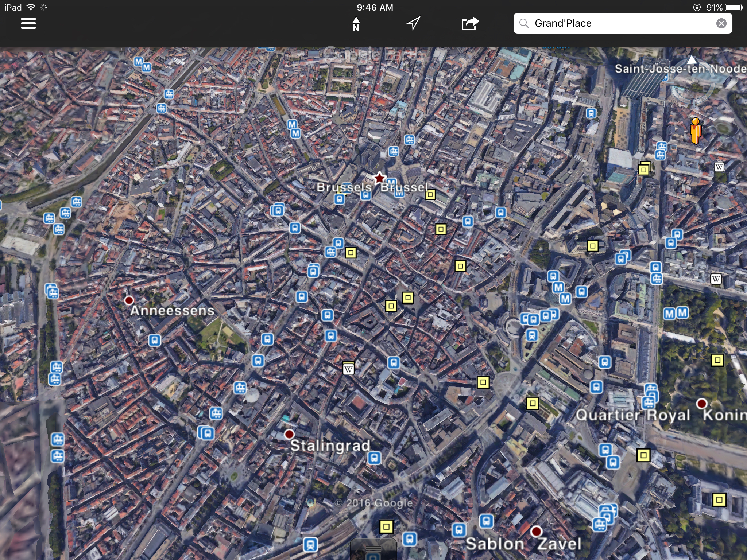Reset map orientation with North compass
The image size is (747, 560).
(356, 24)
